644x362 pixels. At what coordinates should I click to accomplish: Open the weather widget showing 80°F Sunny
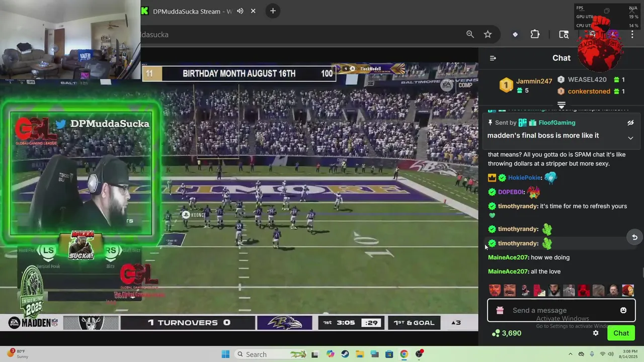pyautogui.click(x=18, y=354)
